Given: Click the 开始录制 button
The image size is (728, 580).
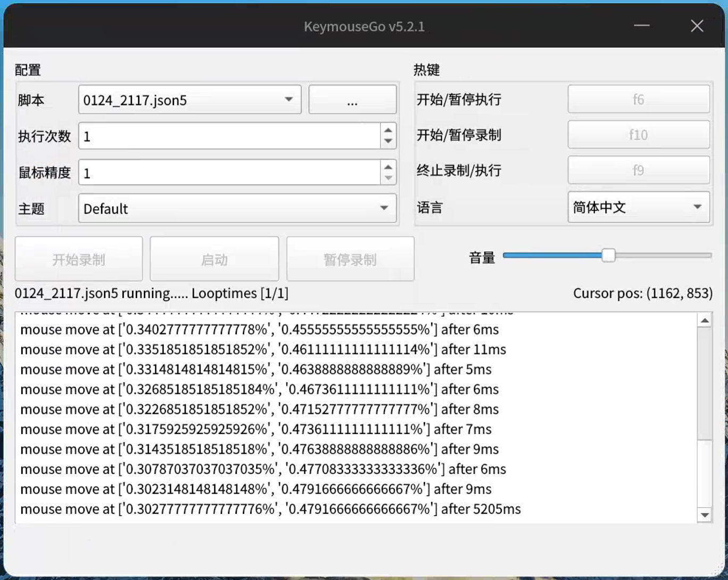Looking at the screenshot, I should click(x=79, y=259).
